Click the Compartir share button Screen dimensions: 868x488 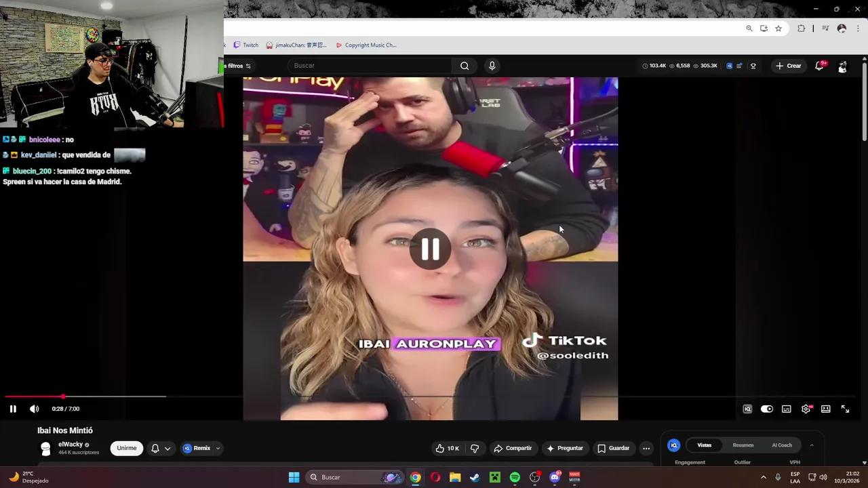[513, 448]
